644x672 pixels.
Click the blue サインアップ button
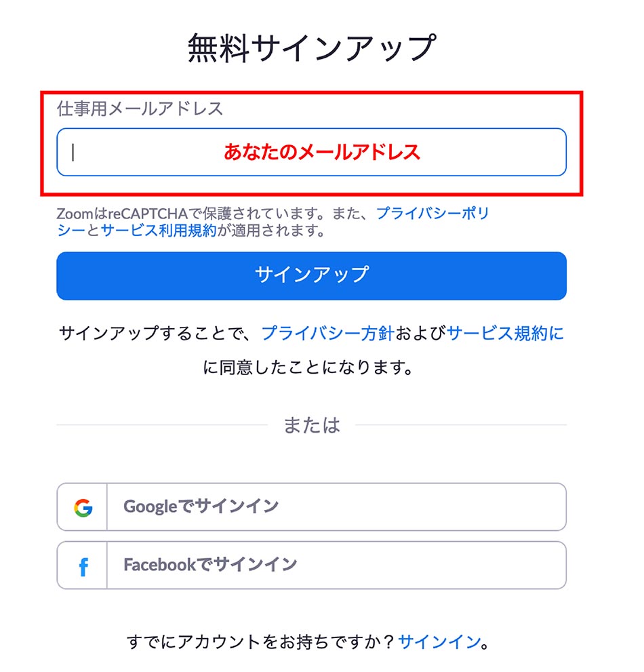coord(312,275)
